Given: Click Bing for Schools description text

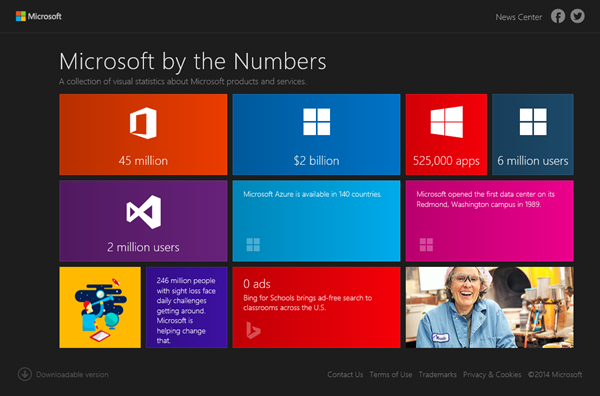Looking at the screenshot, I should [307, 303].
